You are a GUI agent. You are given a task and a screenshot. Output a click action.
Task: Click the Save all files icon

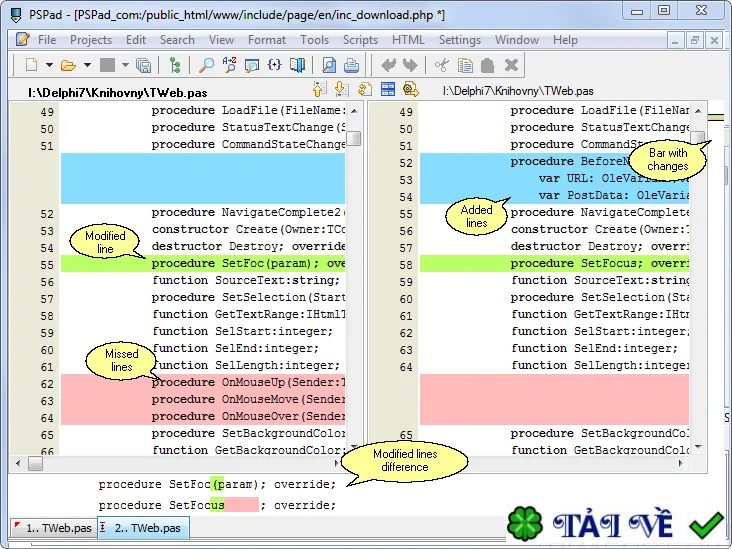(143, 65)
